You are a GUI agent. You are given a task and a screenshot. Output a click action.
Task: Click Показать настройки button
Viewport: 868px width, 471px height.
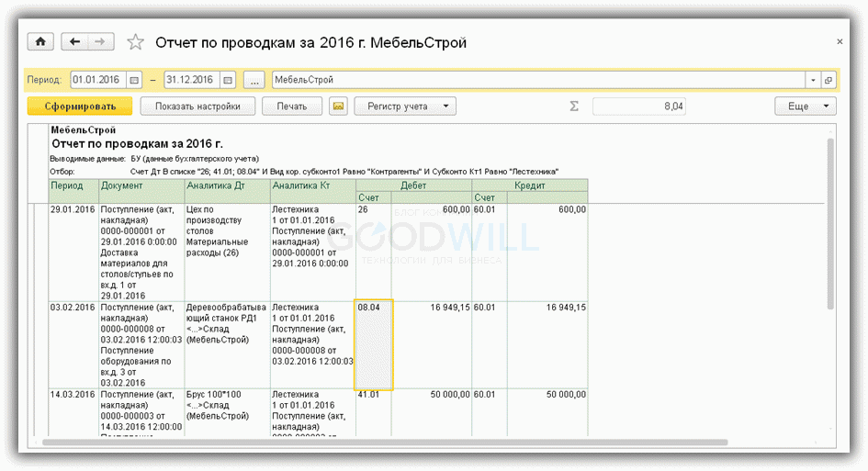197,107
